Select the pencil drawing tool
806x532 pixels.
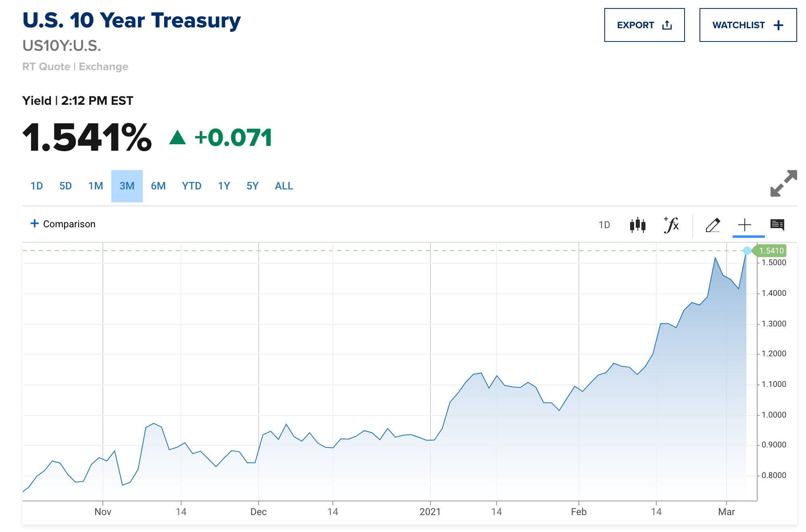point(713,225)
